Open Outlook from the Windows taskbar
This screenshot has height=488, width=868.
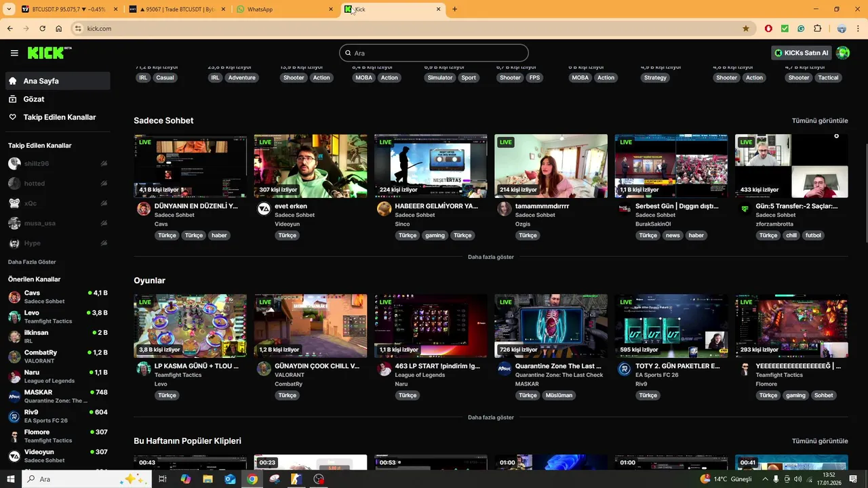(230, 479)
